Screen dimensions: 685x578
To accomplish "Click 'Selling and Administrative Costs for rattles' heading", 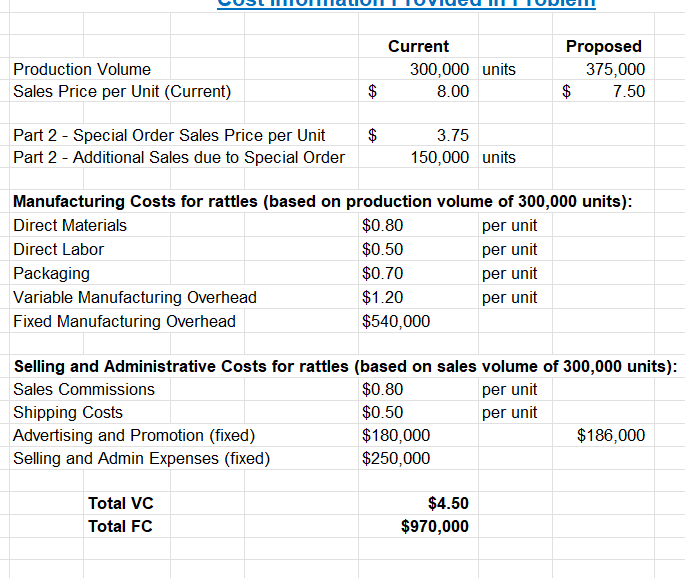I will click(345, 366).
